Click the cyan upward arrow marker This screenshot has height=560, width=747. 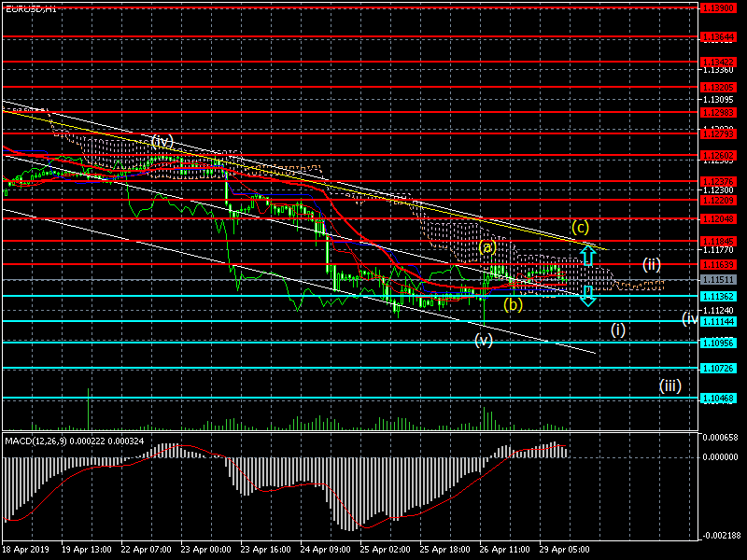coord(588,256)
